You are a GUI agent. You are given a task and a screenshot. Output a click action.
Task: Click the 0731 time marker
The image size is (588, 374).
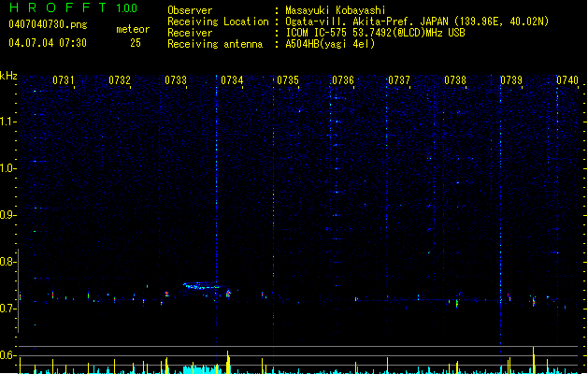[63, 80]
